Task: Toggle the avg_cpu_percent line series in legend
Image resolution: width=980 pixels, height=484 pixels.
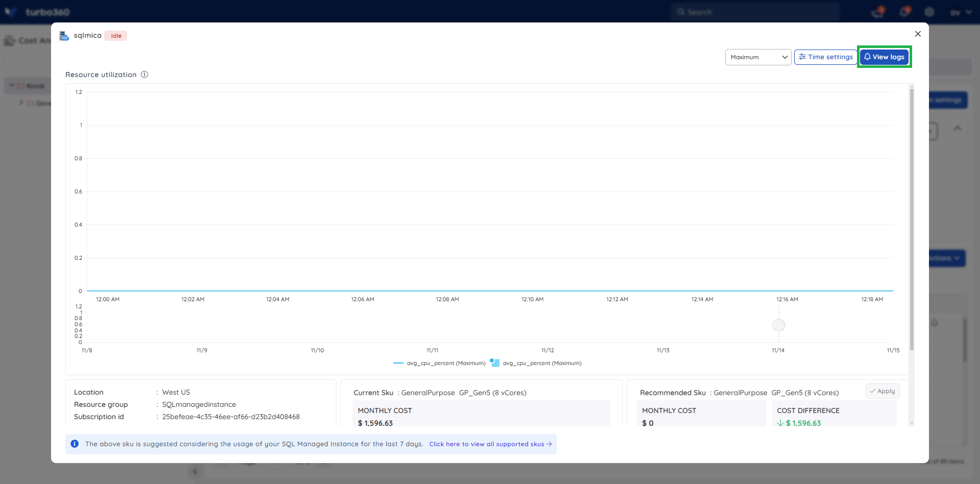Action: click(439, 363)
